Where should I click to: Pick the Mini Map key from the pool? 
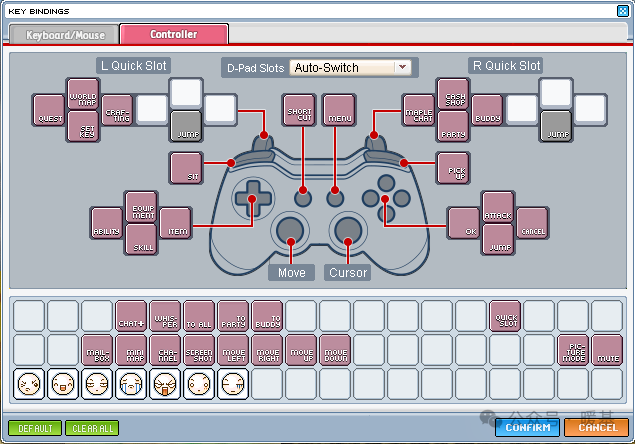pos(131,350)
